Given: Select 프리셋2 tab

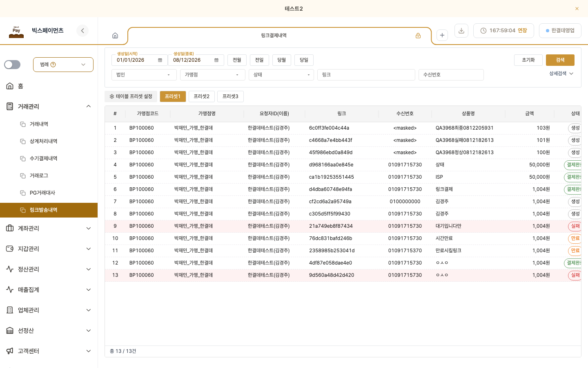Looking at the screenshot, I should coord(202,96).
